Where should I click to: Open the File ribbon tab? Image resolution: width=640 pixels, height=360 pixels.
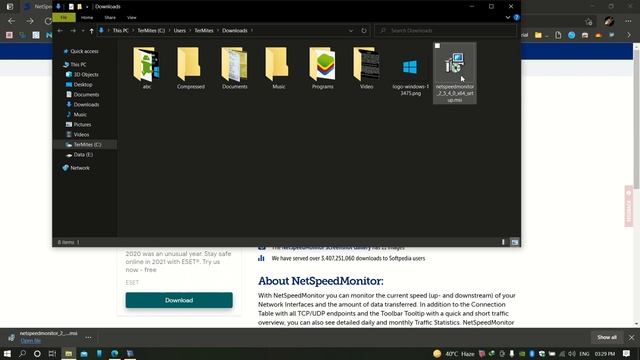tap(64, 18)
